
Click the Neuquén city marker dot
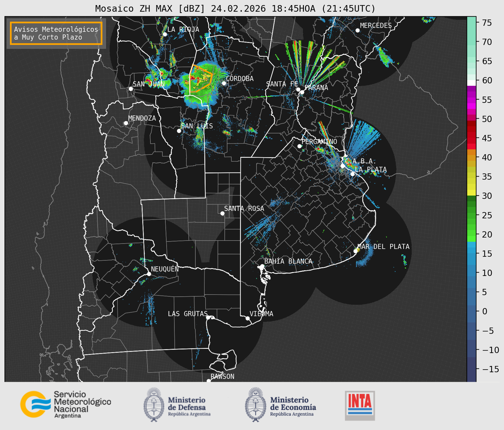pos(149,274)
